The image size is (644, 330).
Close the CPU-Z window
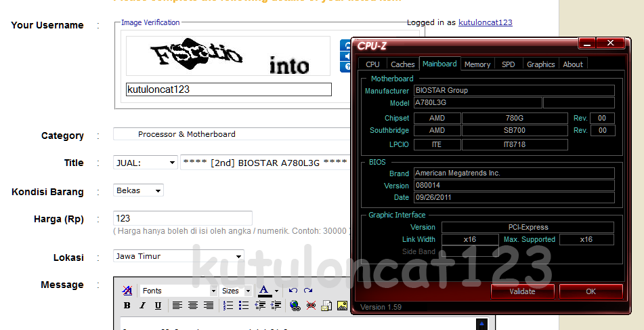pos(611,43)
